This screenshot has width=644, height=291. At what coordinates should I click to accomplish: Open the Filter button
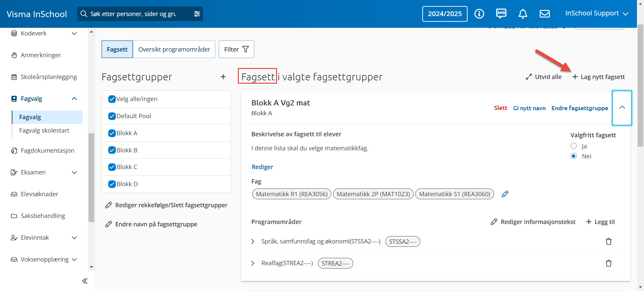pyautogui.click(x=236, y=49)
